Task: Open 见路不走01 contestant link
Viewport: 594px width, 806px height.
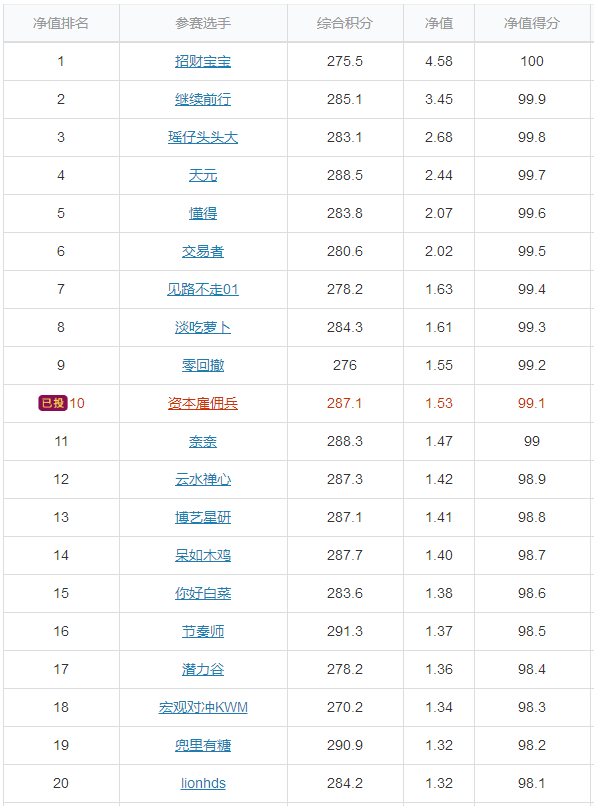Action: 203,289
